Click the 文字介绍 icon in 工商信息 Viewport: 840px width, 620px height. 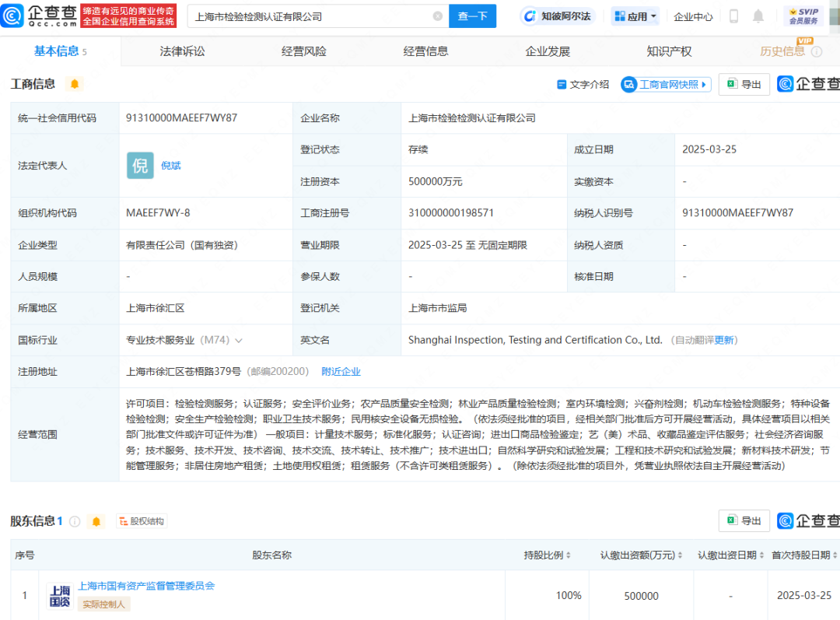[582, 86]
